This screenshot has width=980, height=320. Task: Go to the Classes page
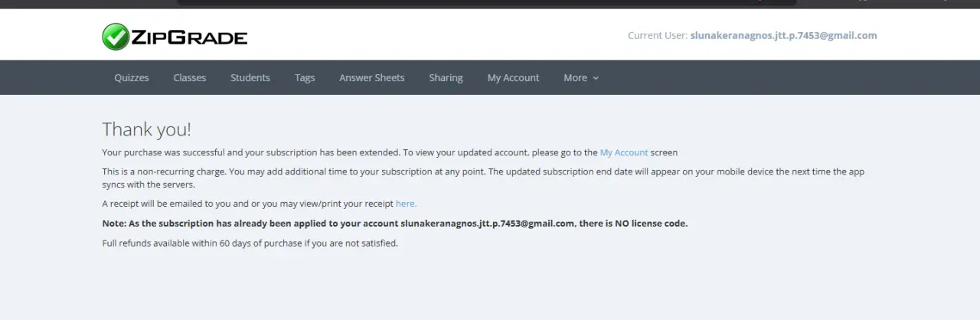[x=190, y=77]
